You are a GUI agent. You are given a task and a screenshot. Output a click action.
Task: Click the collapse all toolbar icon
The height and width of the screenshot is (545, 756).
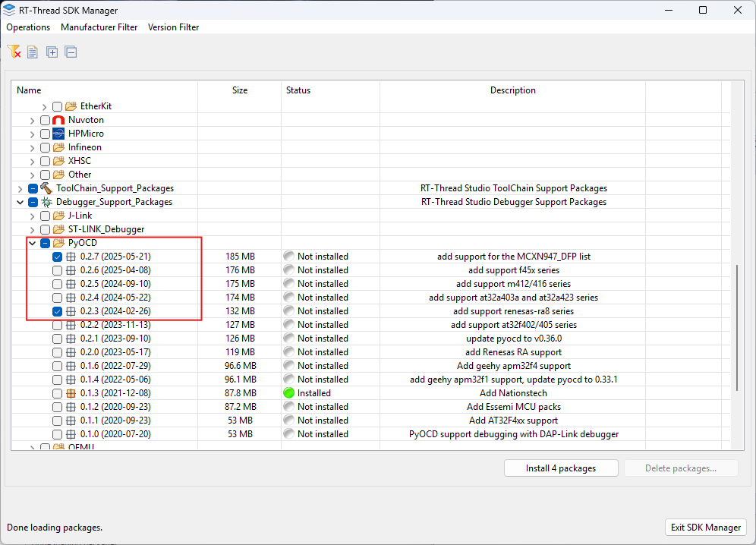coord(71,52)
